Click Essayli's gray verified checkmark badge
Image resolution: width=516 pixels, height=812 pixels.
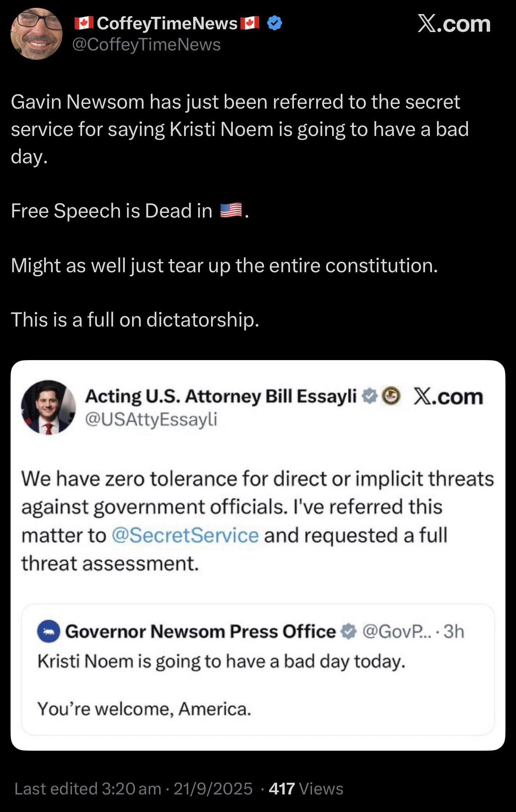[369, 396]
